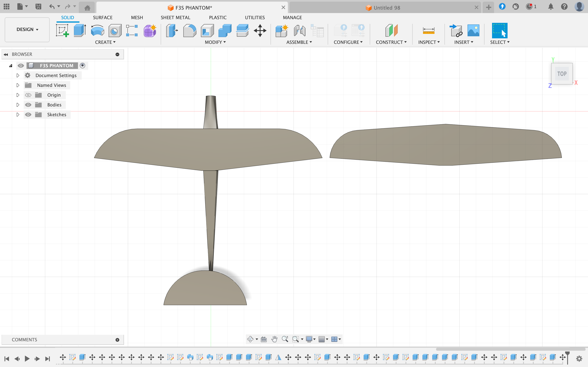Play the timeline history
The image size is (588, 367).
27,358
